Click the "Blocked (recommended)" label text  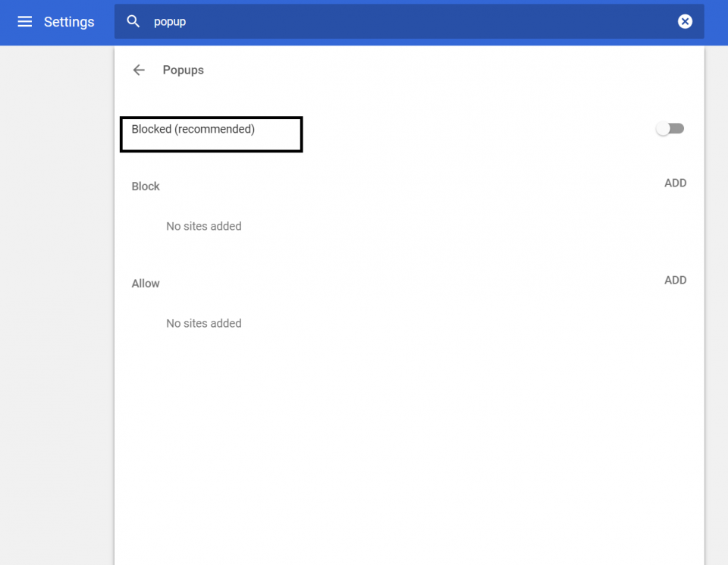coord(193,130)
